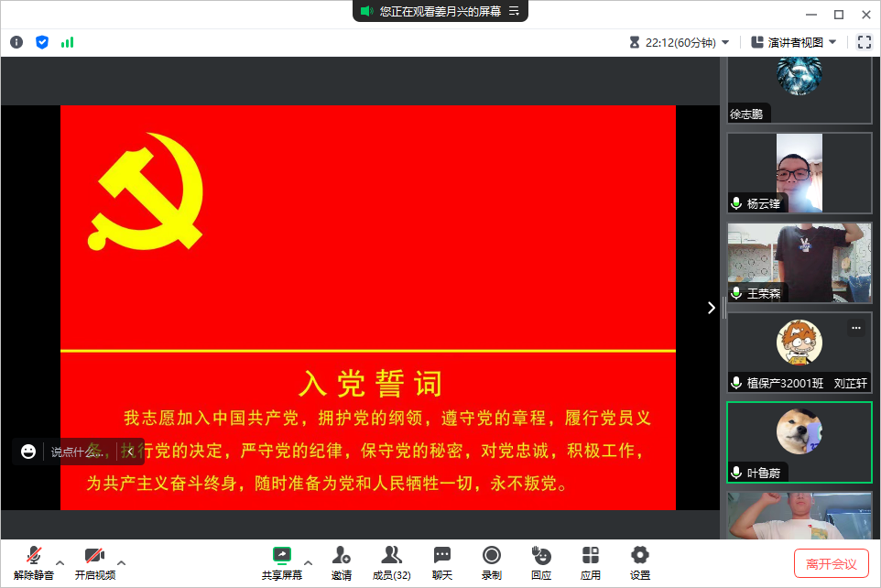Screen dimensions: 881x588
Task: Expand the video options arrow beside 开启视频
Action: pyautogui.click(x=121, y=562)
